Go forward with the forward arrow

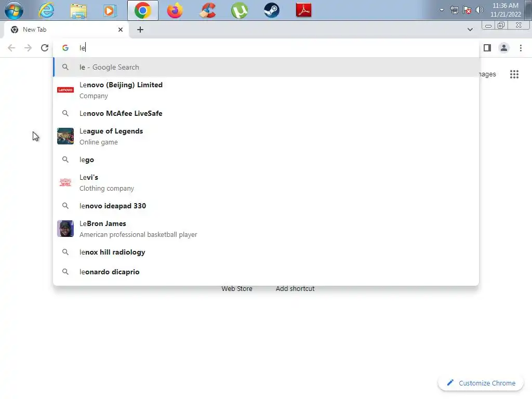(28, 48)
